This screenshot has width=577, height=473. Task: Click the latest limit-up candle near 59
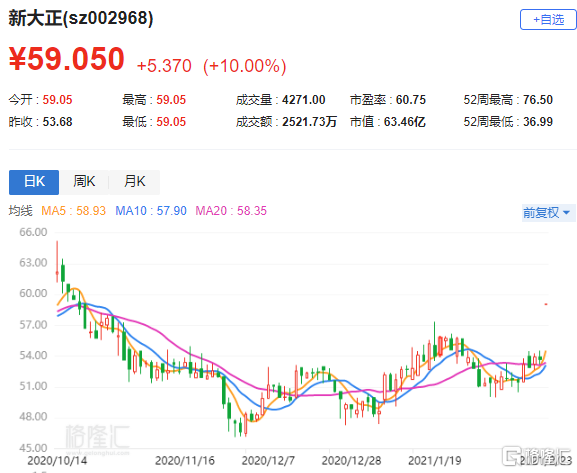pos(546,304)
